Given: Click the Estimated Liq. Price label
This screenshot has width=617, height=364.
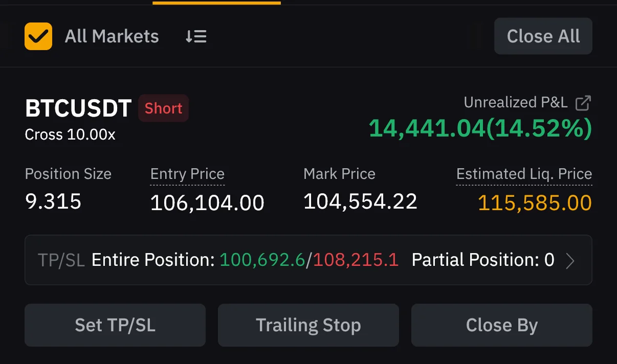Looking at the screenshot, I should pos(524,174).
